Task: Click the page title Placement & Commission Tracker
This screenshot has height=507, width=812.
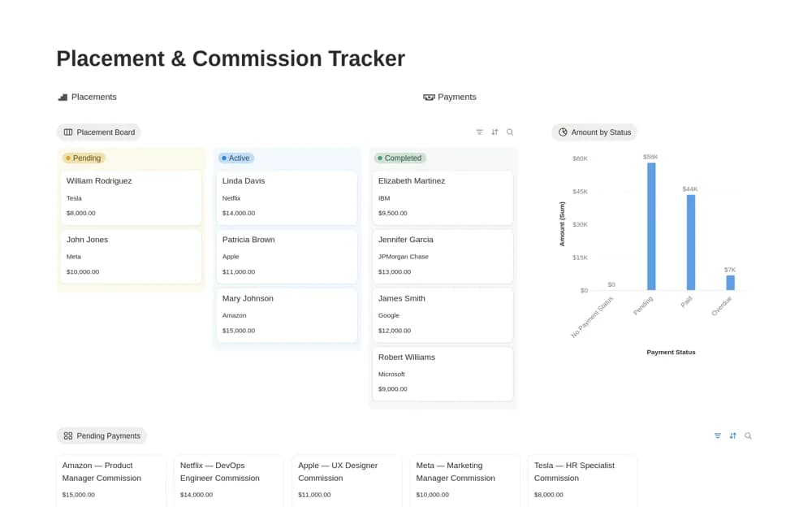Action: click(x=231, y=58)
